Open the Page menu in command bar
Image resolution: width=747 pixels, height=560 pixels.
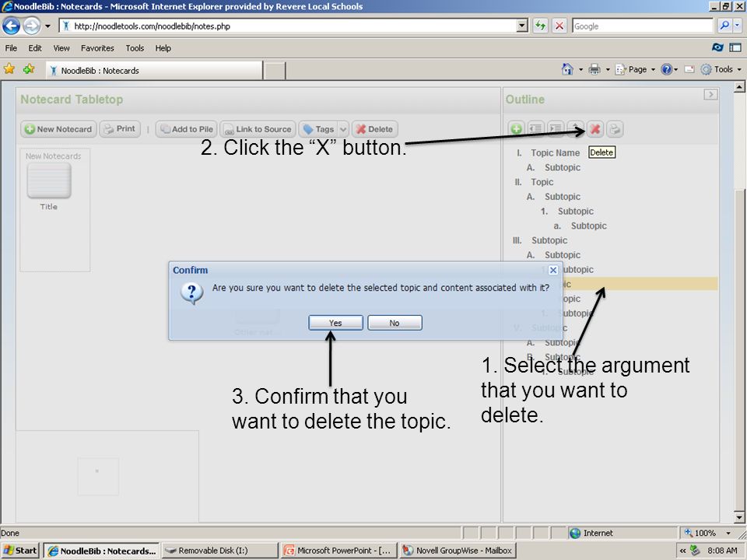(x=635, y=69)
